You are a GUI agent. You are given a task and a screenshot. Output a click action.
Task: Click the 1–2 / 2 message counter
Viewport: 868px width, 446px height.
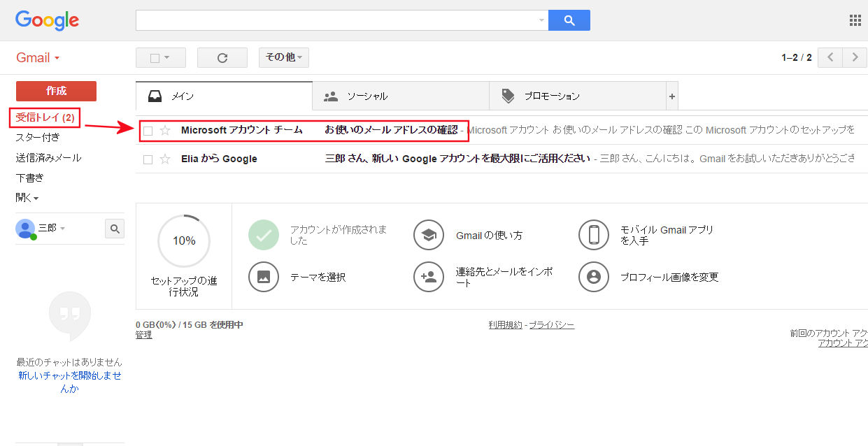797,58
